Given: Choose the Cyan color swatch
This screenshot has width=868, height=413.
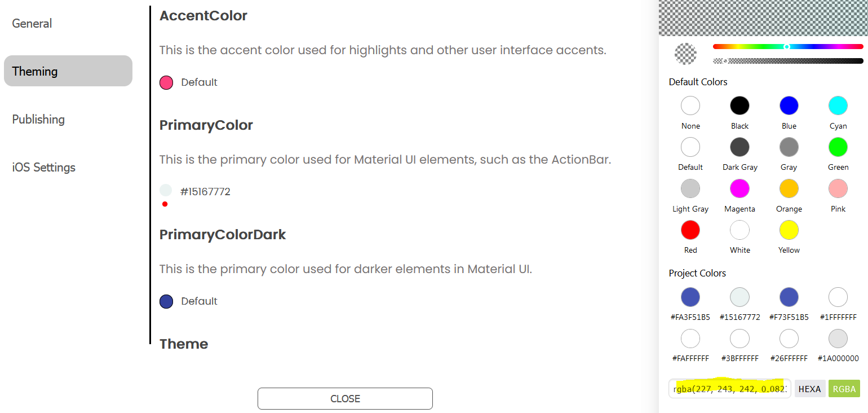Looking at the screenshot, I should pos(838,106).
